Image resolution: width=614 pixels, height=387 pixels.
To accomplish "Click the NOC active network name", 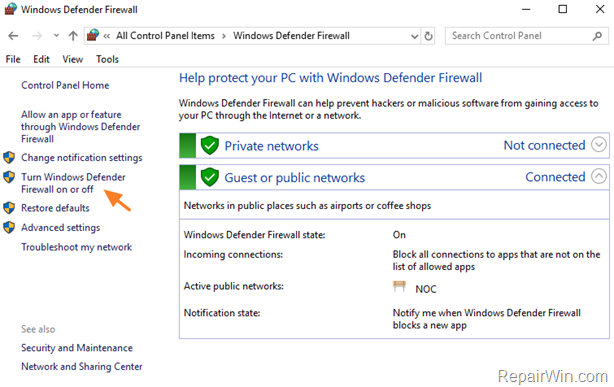I will (x=426, y=289).
